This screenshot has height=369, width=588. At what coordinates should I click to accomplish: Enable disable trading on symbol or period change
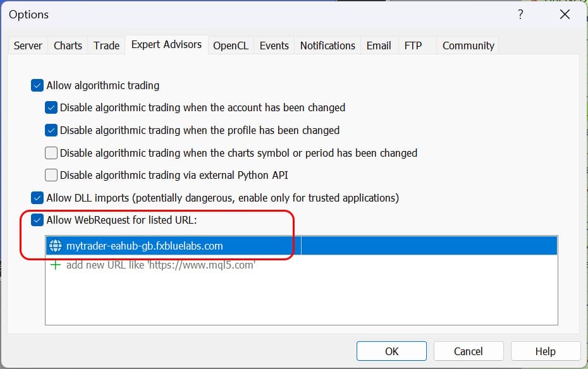[x=52, y=153]
